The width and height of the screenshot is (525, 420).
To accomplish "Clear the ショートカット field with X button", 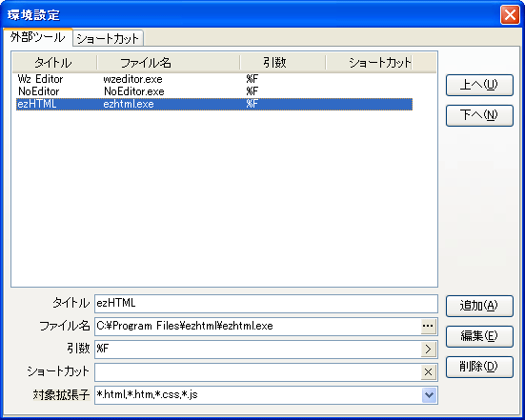I will pos(429,371).
